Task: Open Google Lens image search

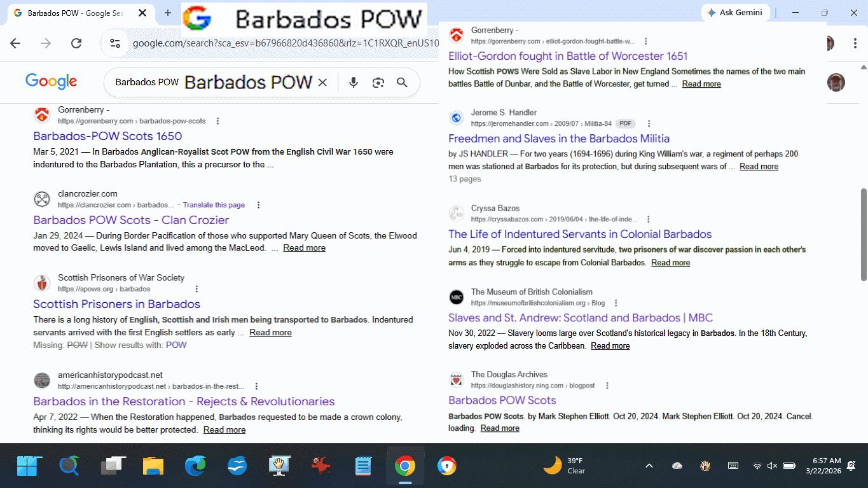Action: [x=378, y=83]
